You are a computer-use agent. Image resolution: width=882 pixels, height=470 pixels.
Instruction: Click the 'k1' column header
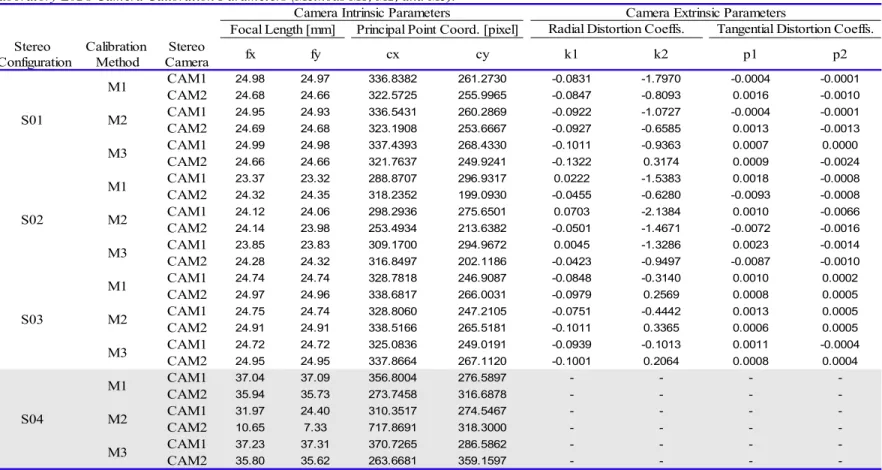click(572, 55)
